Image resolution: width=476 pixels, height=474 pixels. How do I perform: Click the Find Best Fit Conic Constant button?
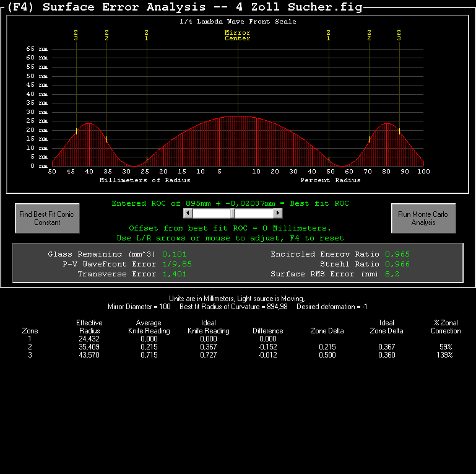click(46, 218)
